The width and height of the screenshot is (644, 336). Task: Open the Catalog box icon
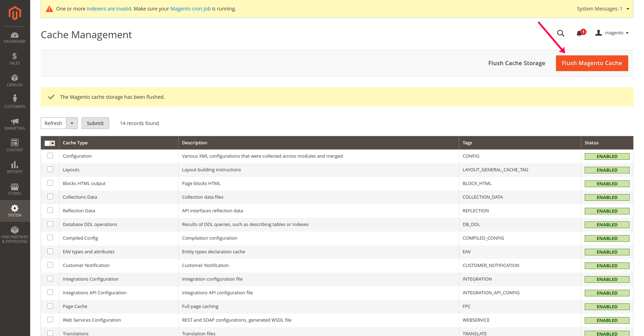15,78
